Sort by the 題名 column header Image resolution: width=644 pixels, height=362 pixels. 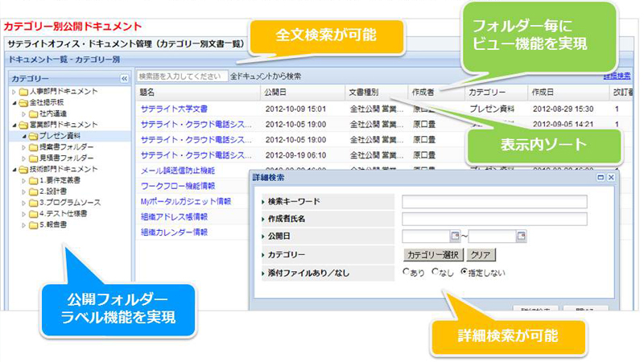click(148, 93)
